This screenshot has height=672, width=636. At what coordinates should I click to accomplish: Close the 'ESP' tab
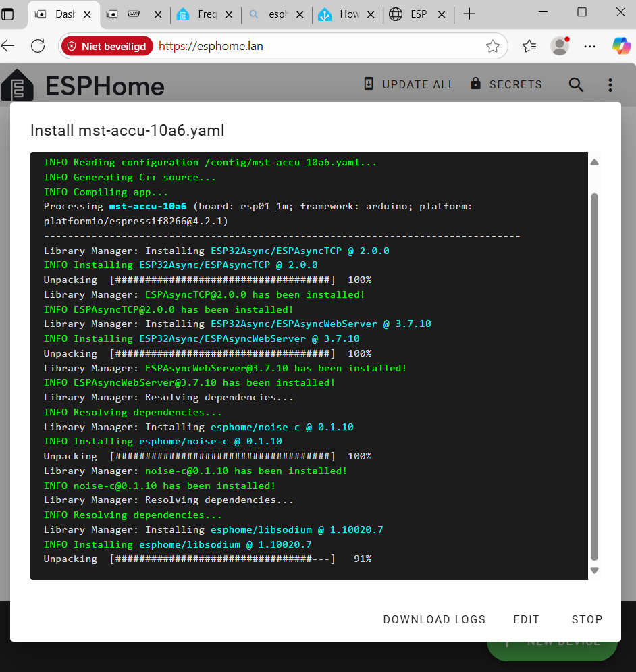pos(442,15)
